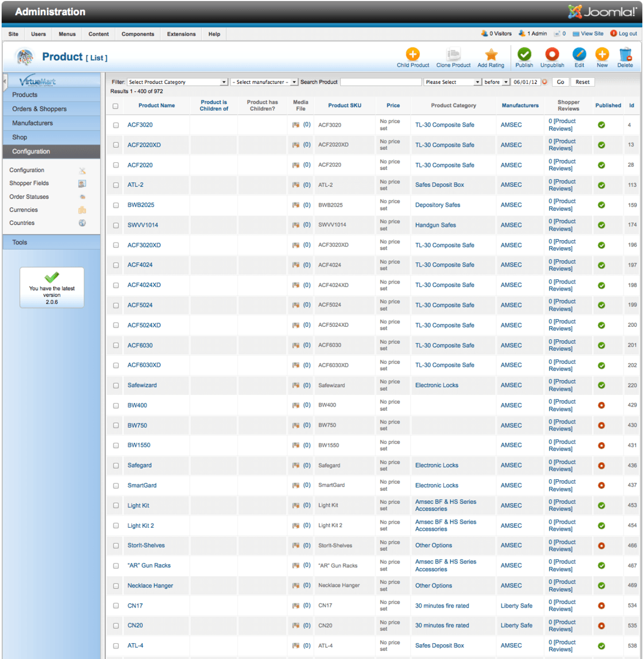
Task: Toggle published status icon for CN17
Action: [x=602, y=606]
